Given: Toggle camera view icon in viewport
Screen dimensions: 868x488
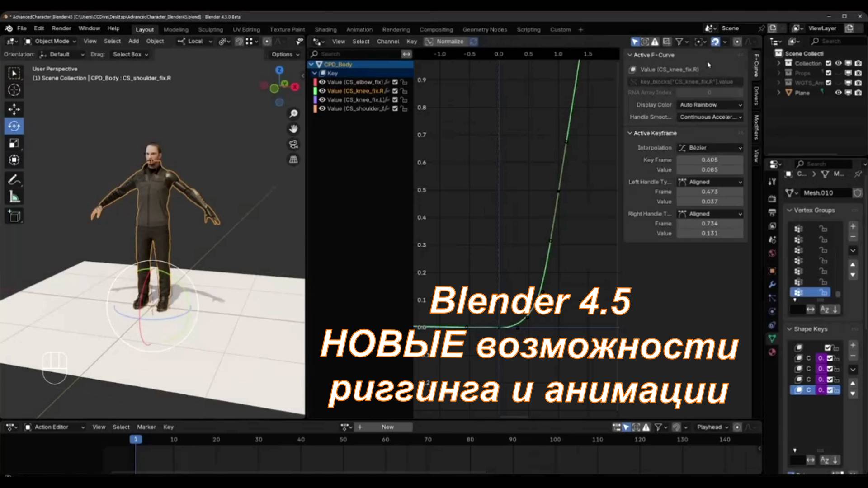Looking at the screenshot, I should pyautogui.click(x=293, y=144).
